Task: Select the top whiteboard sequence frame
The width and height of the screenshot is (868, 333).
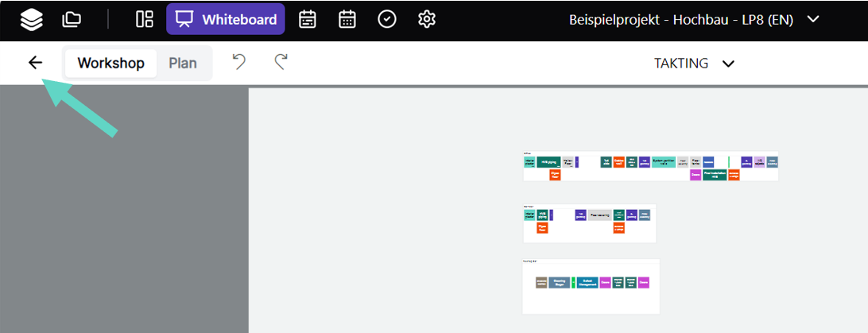Action: (x=650, y=166)
